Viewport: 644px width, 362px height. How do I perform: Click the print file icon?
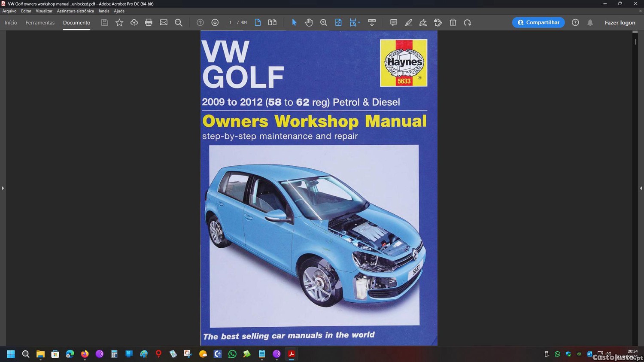(149, 23)
